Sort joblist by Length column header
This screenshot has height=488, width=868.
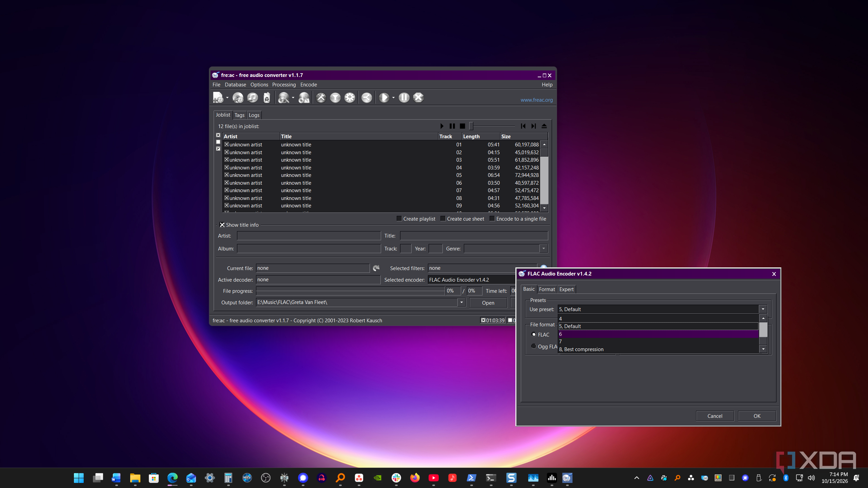click(x=481, y=136)
